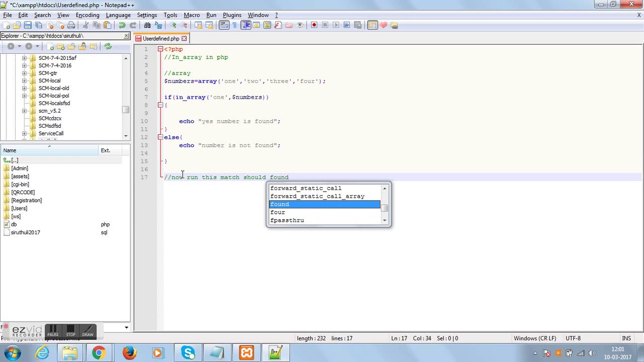Open the Macro menu
The height and width of the screenshot is (362, 644).
(192, 15)
